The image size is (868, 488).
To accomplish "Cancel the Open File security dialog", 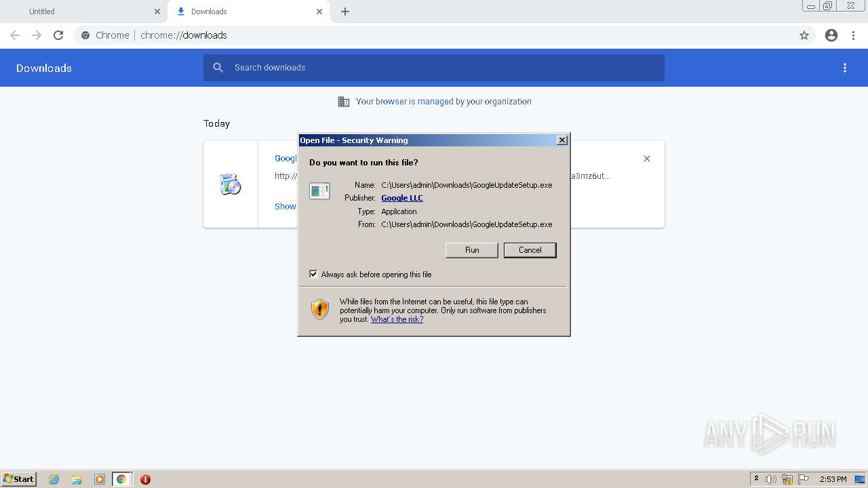I will point(530,250).
